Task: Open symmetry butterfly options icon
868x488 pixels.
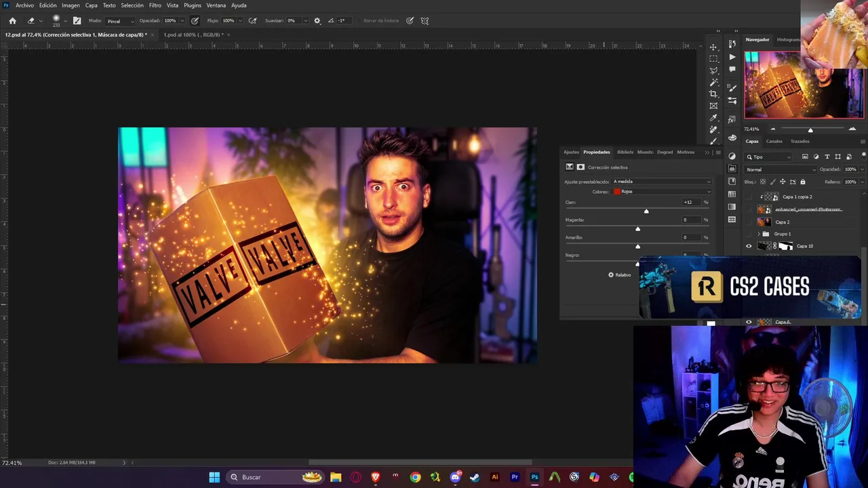Action: [x=425, y=20]
